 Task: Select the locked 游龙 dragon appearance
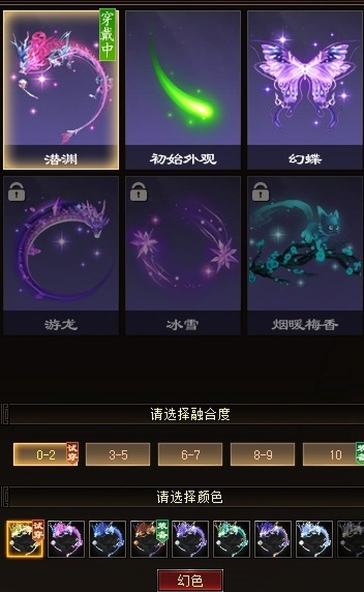(61, 256)
